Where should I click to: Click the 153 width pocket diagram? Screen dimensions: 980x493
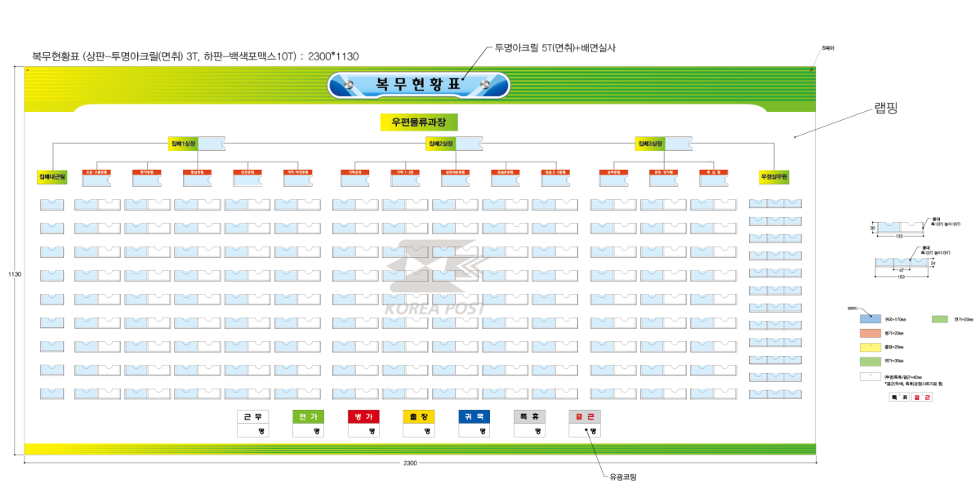click(902, 263)
